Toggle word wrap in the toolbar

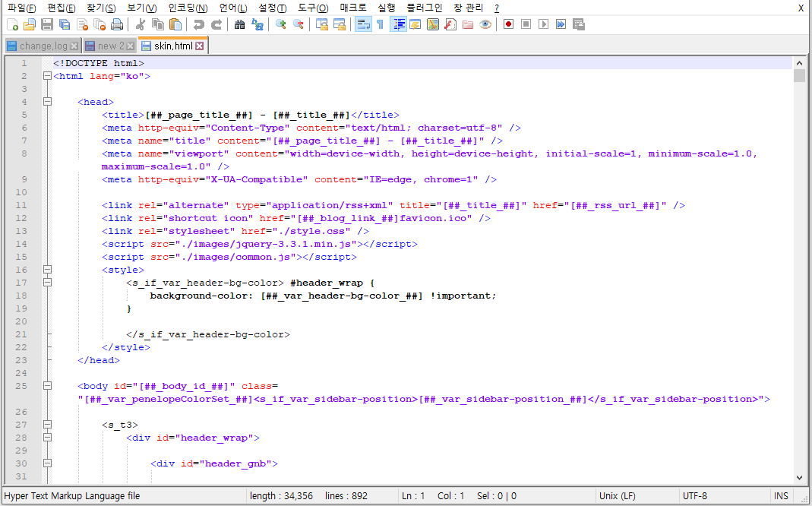(x=362, y=24)
